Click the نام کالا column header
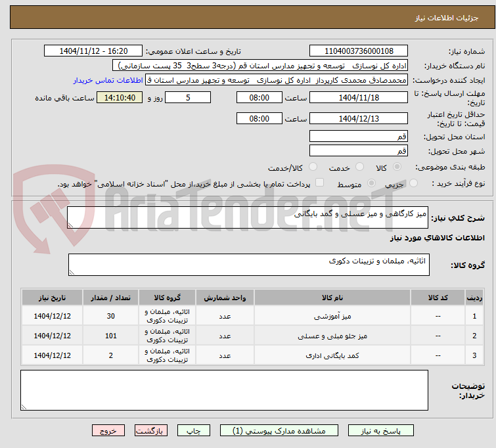This screenshot has width=496, height=448. coord(332,298)
